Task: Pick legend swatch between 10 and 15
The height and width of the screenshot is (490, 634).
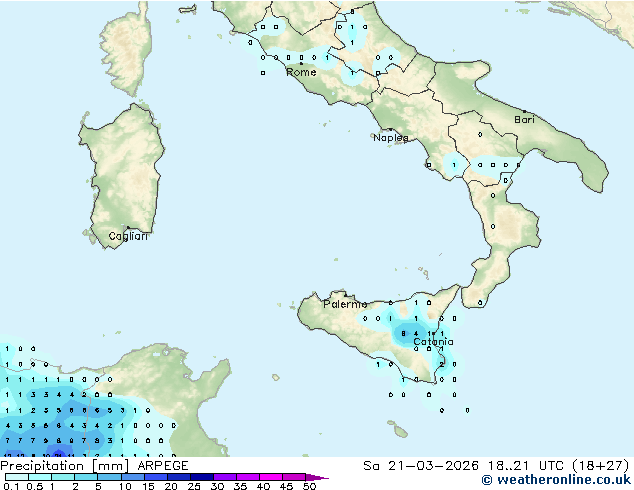Action: [133, 477]
